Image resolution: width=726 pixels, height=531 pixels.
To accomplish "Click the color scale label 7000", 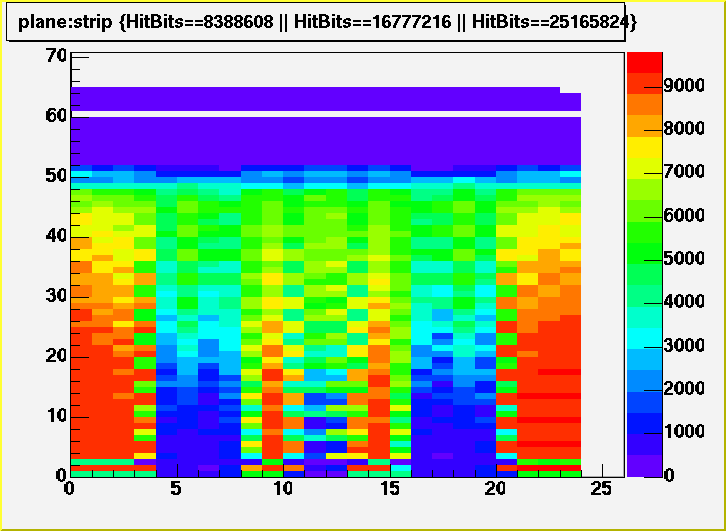I will click(685, 172).
